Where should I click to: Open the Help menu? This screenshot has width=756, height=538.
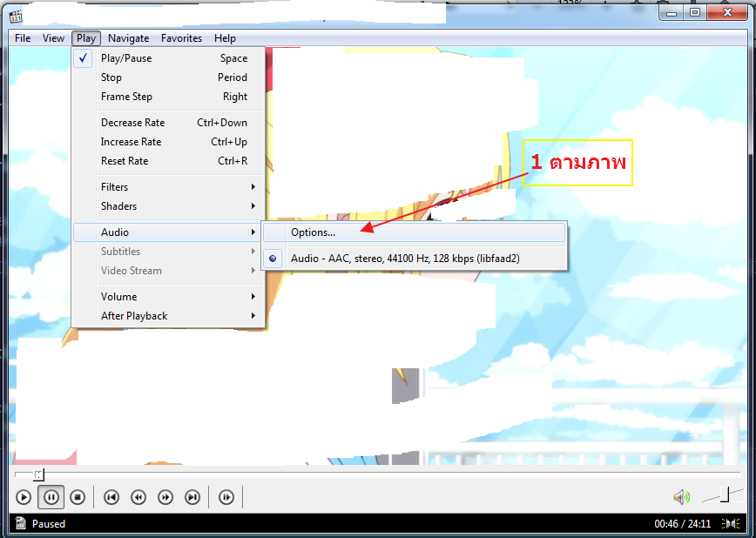(x=225, y=38)
